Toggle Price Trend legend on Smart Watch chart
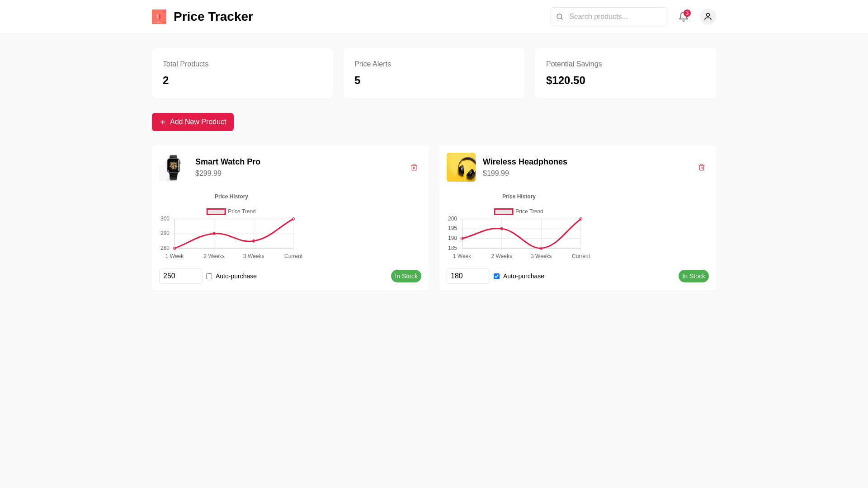Image resolution: width=868 pixels, height=488 pixels. (x=231, y=211)
